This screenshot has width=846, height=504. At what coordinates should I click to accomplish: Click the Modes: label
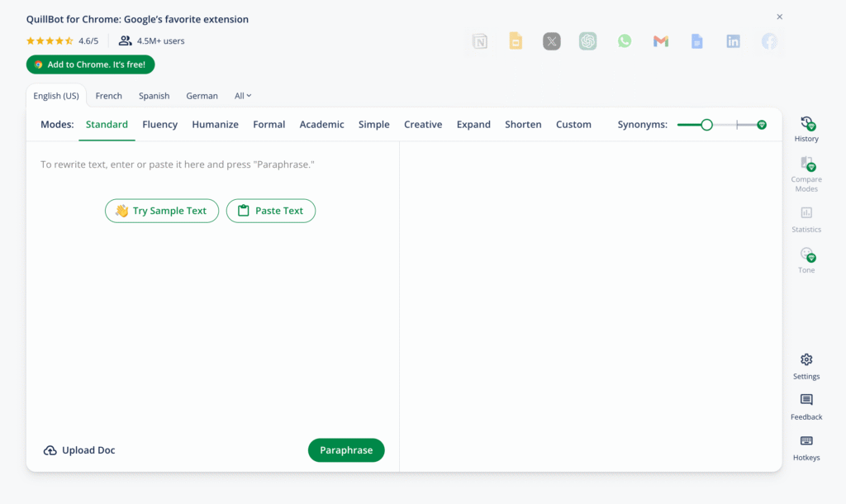pyautogui.click(x=57, y=124)
